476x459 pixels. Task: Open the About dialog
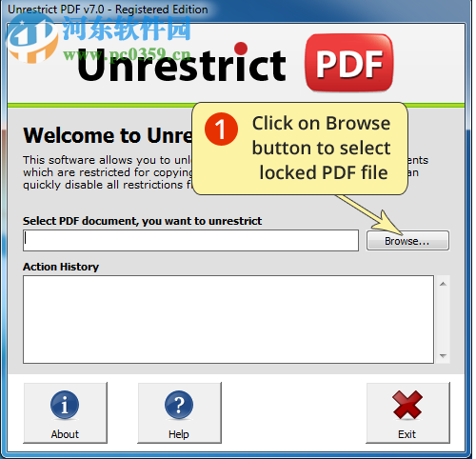coord(65,412)
